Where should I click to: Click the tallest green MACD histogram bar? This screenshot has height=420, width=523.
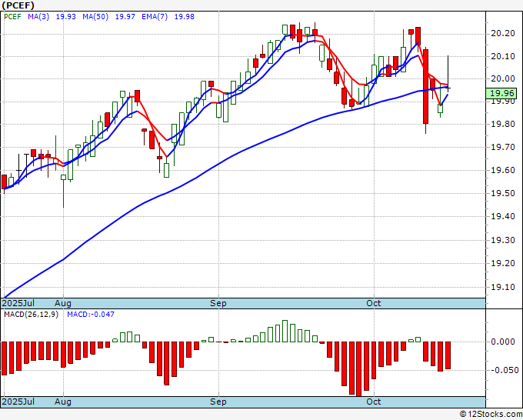coord(285,331)
